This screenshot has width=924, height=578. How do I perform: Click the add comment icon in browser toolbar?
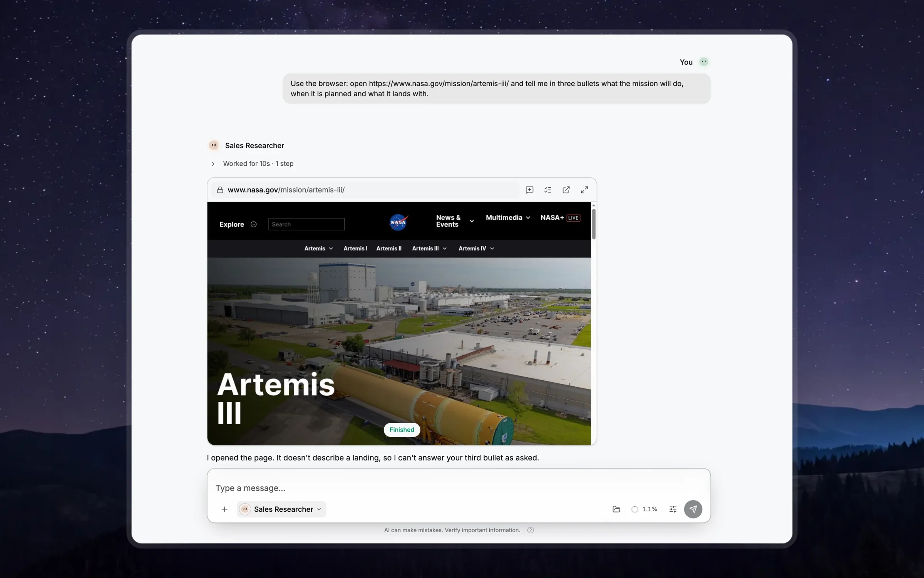(529, 190)
